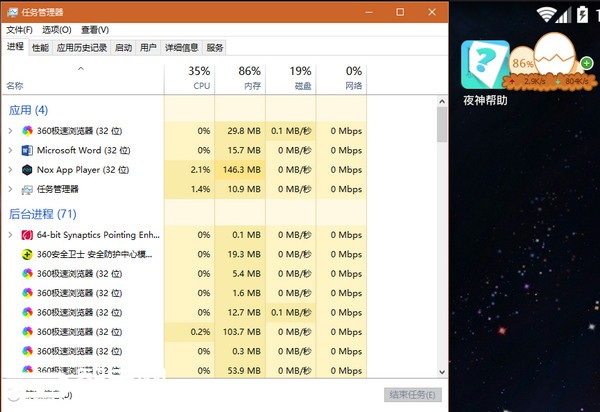The width and height of the screenshot is (600, 412).
Task: Open the 查看(V) menu
Action: point(95,30)
